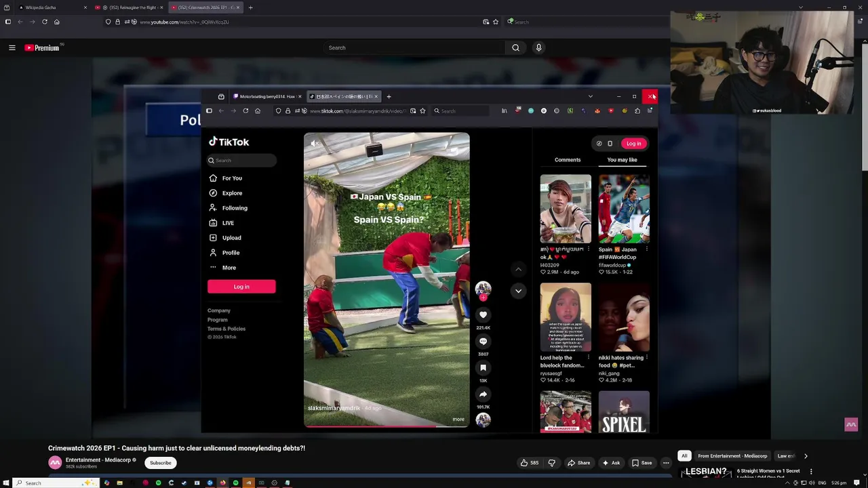Open the creator's avatar beside the video
The height and width of the screenshot is (488, 868).
[483, 289]
